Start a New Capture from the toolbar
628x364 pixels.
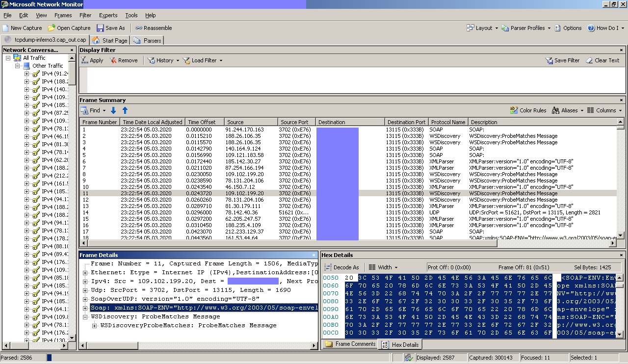pyautogui.click(x=22, y=28)
